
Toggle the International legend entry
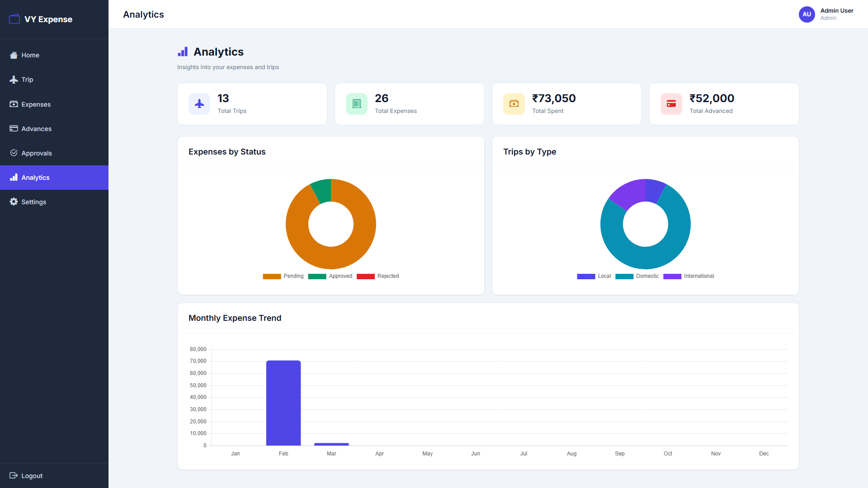pyautogui.click(x=688, y=276)
